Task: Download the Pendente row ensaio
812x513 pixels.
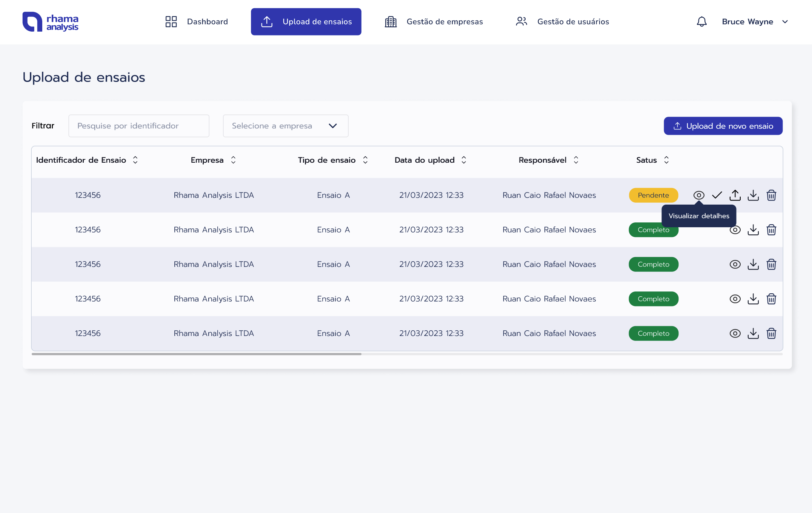Action: tap(753, 195)
